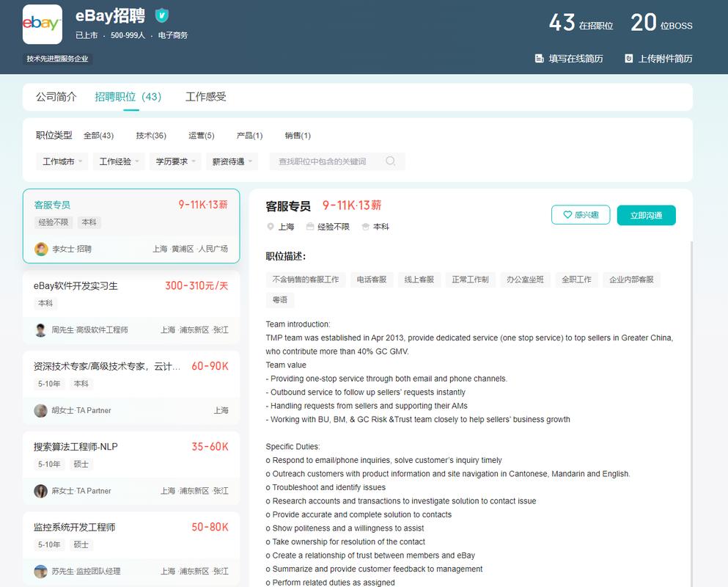The height and width of the screenshot is (587, 728).
Task: Click the 技术先进型服务企业 tag
Action: (58, 59)
